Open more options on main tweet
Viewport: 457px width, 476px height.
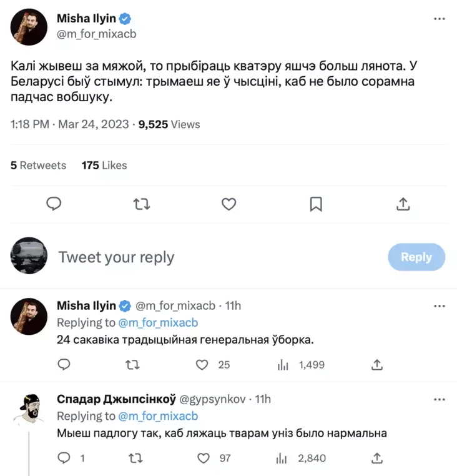tap(439, 19)
